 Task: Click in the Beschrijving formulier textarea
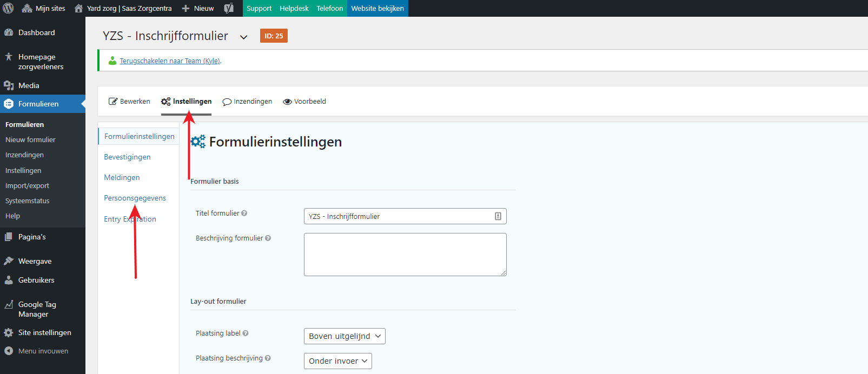pos(405,255)
